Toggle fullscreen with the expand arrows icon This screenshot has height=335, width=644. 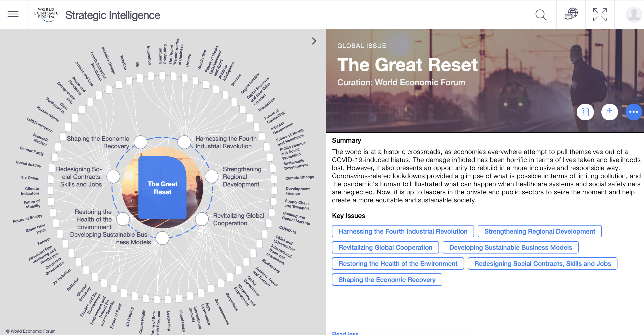click(x=600, y=15)
